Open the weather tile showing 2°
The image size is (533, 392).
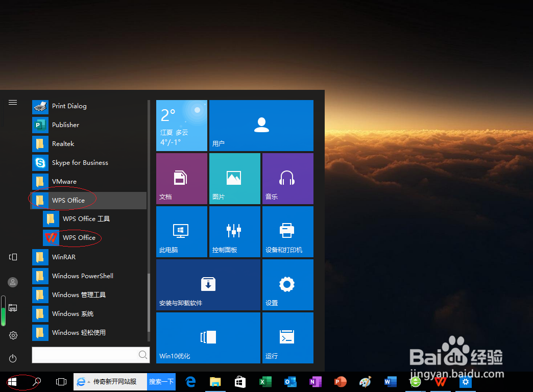point(182,126)
